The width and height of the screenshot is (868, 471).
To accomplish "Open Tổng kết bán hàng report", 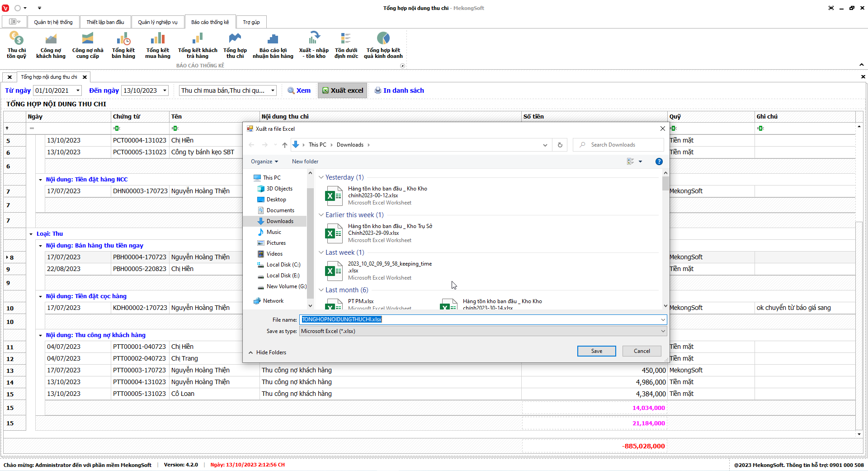I will [x=123, y=45].
